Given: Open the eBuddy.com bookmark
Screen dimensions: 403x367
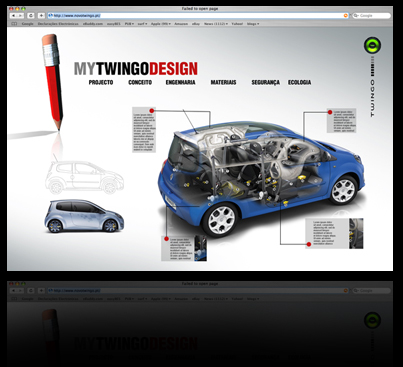Looking at the screenshot, I should 93,24.
